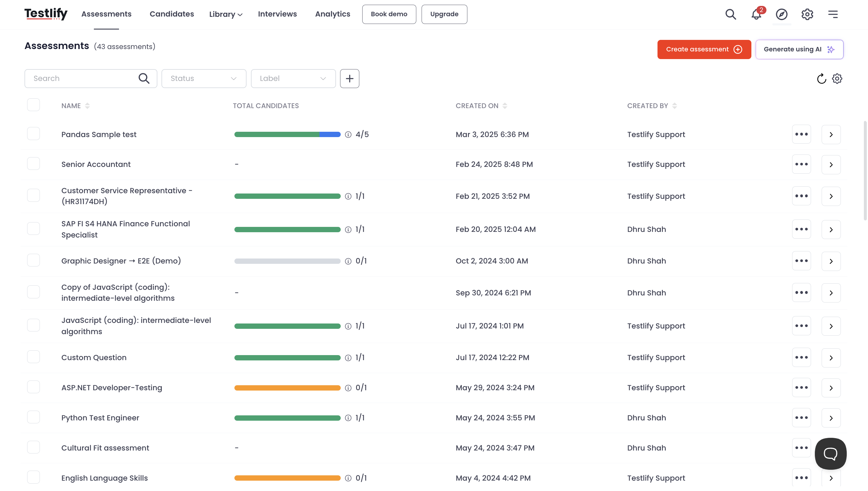Open the chat support bubble icon
Viewport: 868px width, 491px height.
coord(830,453)
